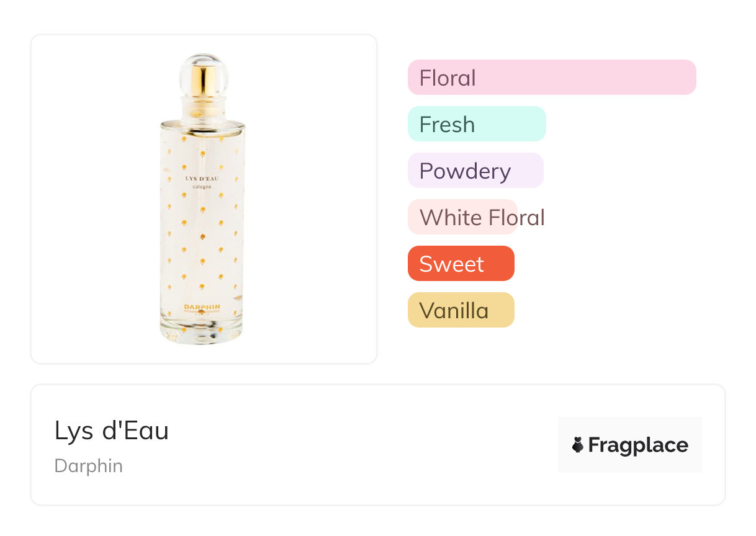The image size is (756, 536).
Task: Pick the orange Sweet accord bar
Action: point(461,264)
